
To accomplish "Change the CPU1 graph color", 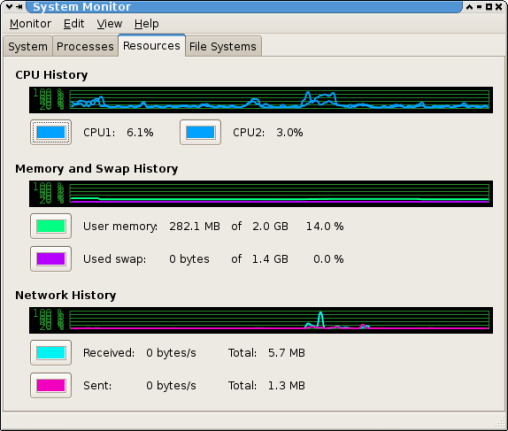I will coord(51,132).
